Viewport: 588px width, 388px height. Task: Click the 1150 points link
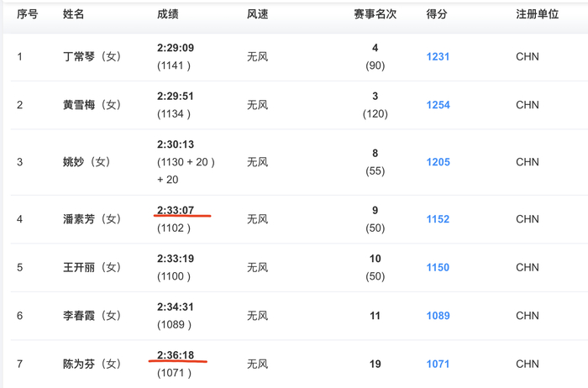coord(438,267)
